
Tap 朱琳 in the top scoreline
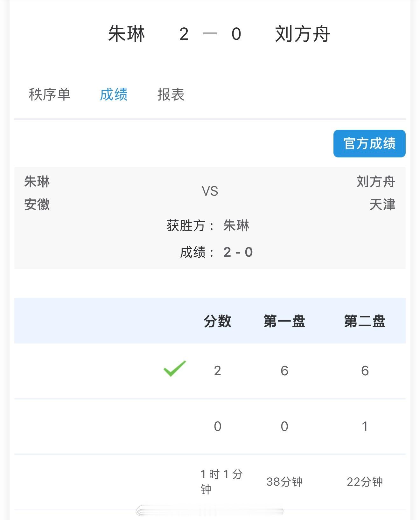coord(126,34)
